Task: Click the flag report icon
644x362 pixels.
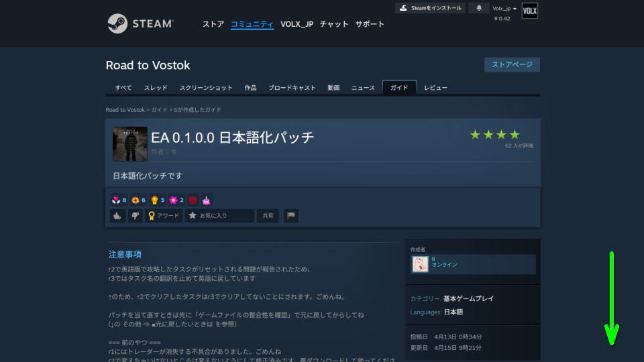Action: point(291,216)
